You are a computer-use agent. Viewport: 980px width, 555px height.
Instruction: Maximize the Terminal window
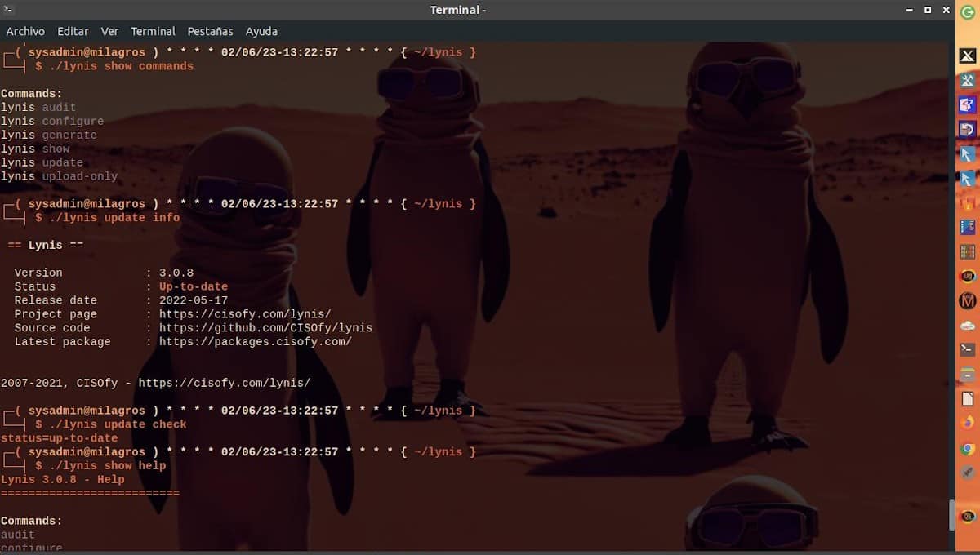[x=928, y=10]
